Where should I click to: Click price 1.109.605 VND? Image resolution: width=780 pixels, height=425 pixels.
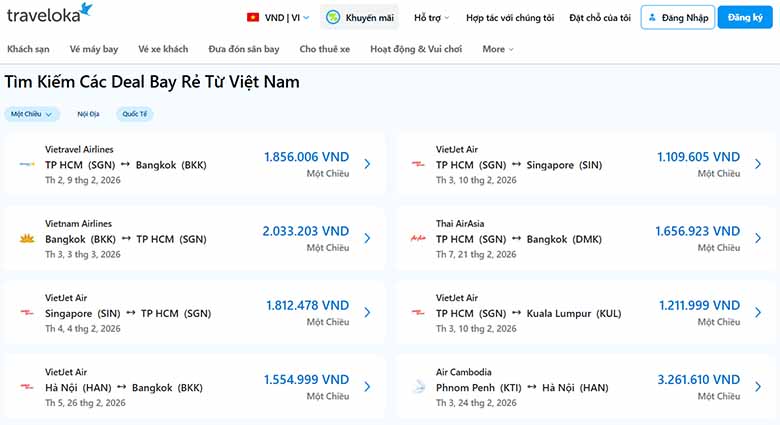point(698,157)
